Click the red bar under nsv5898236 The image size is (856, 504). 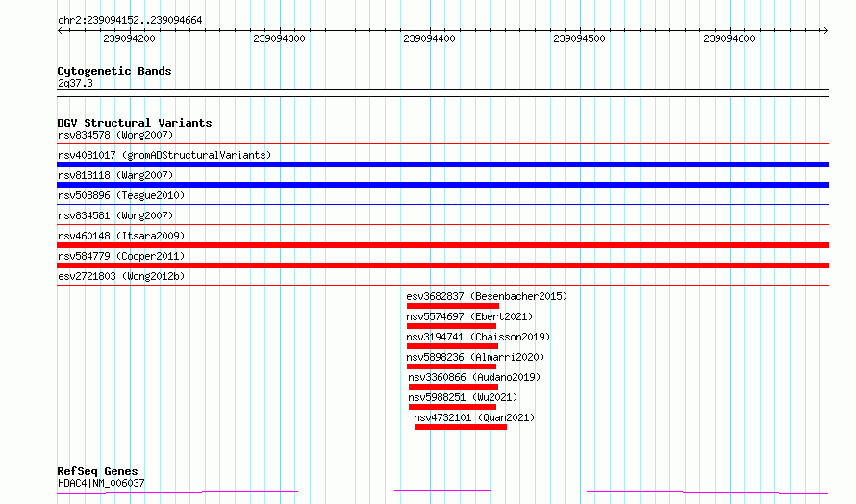(451, 366)
